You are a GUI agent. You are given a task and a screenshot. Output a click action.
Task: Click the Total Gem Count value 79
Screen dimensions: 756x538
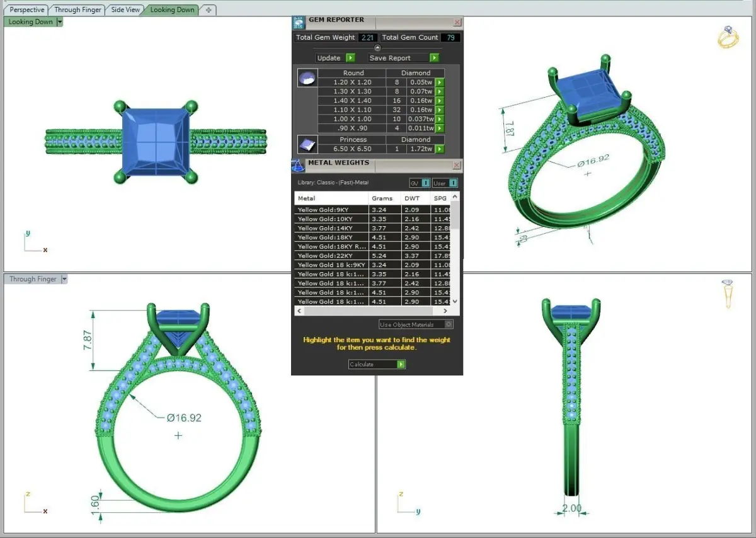point(450,38)
